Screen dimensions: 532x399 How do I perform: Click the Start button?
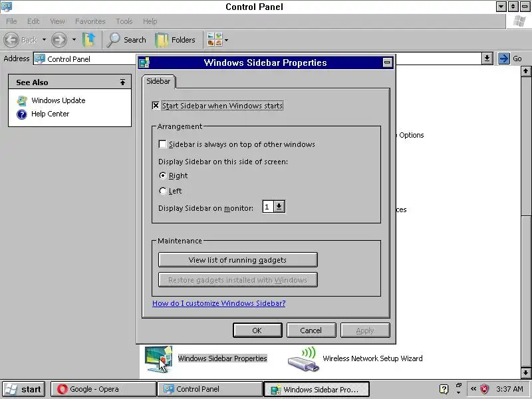click(x=23, y=389)
